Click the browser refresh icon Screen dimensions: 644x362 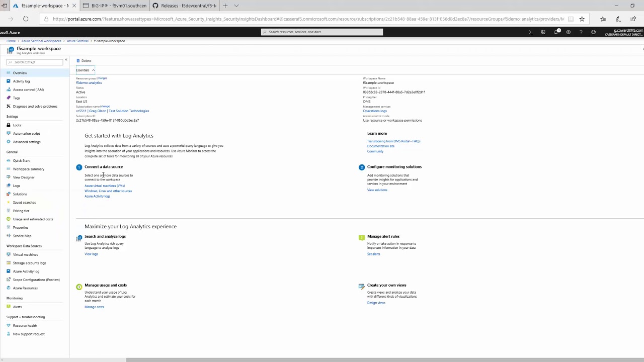(x=26, y=19)
